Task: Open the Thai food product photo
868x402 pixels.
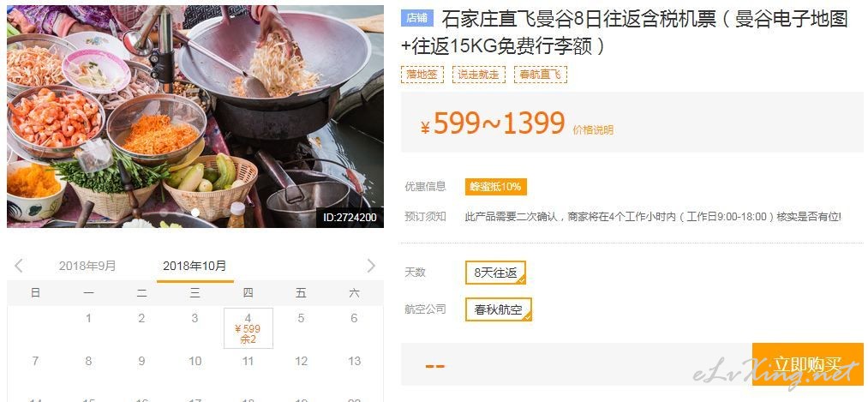Action: pyautogui.click(x=195, y=117)
